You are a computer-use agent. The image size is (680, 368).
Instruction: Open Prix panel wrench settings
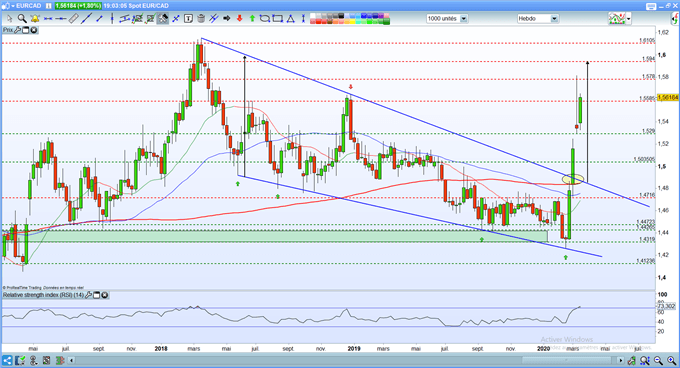(18, 30)
